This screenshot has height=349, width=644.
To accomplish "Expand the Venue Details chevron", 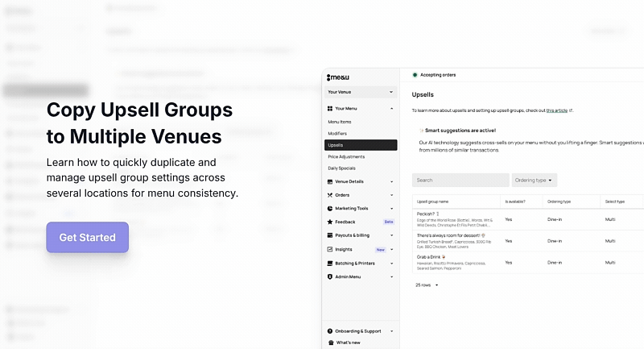I will [x=391, y=181].
